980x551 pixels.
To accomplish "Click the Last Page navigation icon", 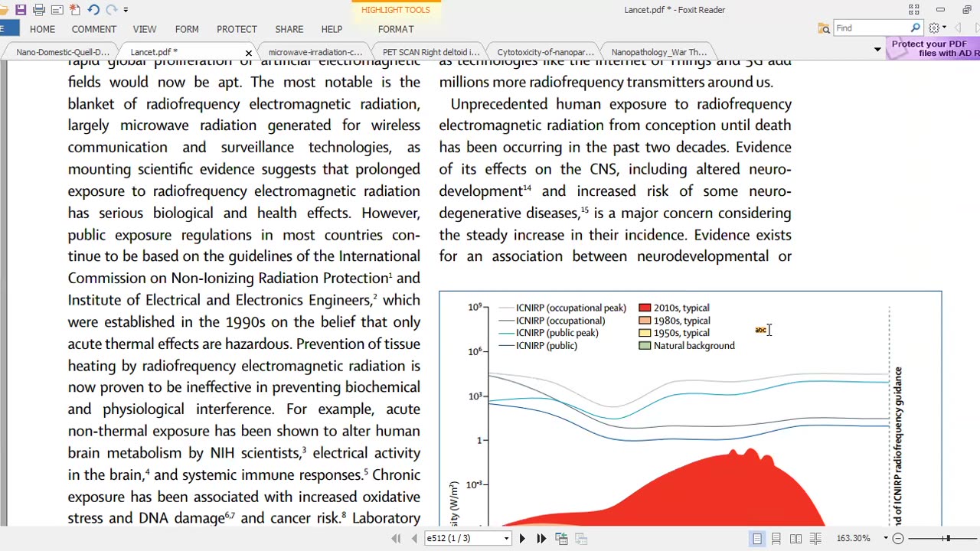I will (541, 539).
